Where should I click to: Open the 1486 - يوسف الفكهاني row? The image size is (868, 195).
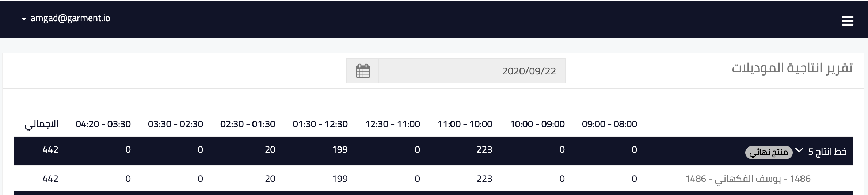click(433, 179)
